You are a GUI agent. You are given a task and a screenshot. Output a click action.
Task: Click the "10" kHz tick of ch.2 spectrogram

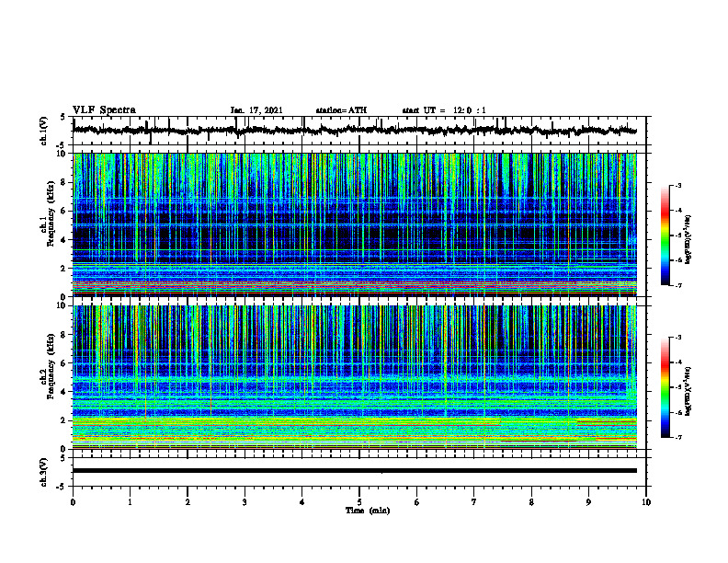(x=63, y=305)
